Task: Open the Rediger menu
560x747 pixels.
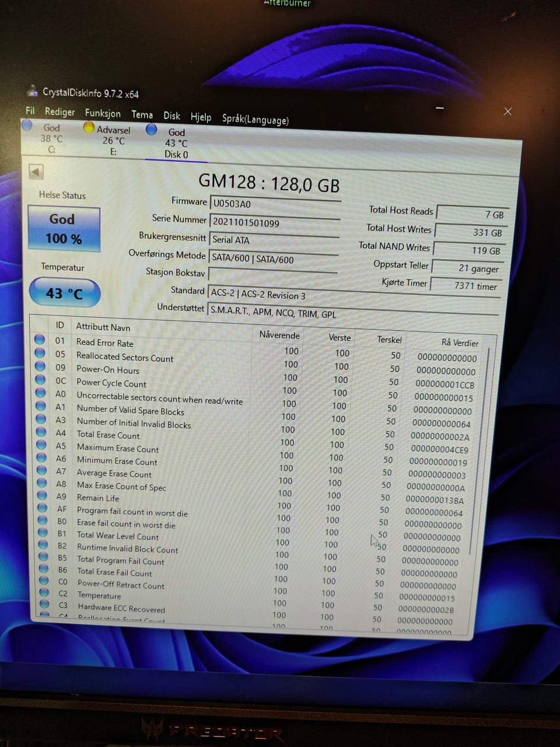Action: tap(60, 111)
